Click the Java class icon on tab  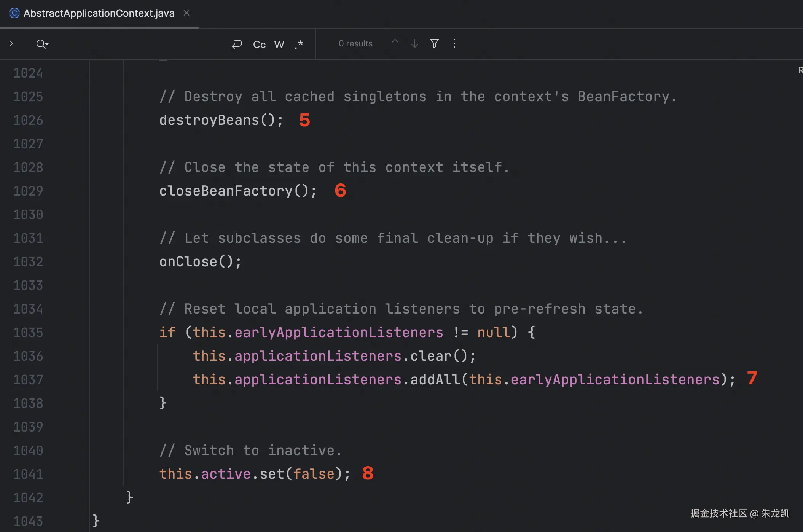tap(14, 13)
